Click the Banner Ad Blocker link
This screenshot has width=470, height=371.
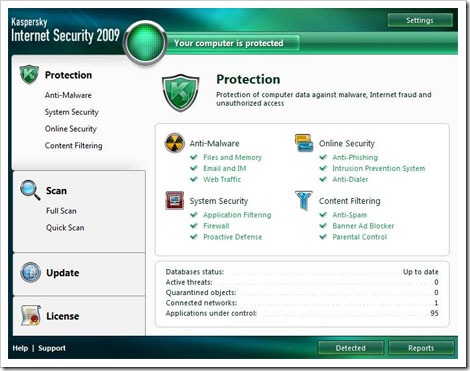[363, 226]
